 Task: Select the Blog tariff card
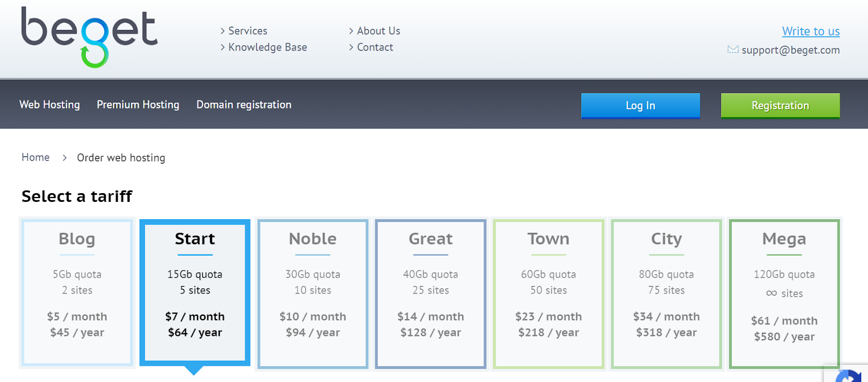click(x=77, y=293)
